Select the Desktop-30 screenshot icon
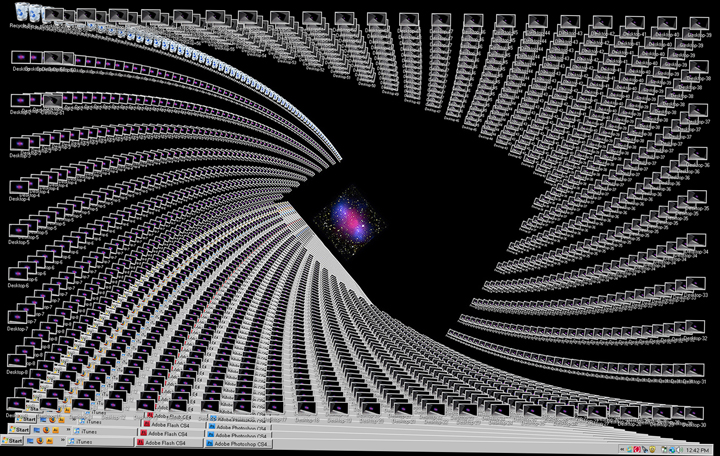 coord(697,412)
